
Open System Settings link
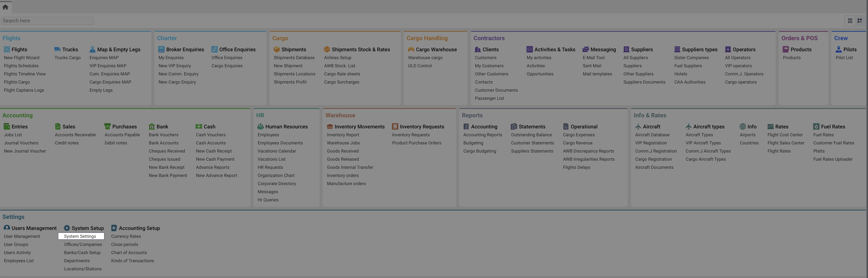[80, 236]
